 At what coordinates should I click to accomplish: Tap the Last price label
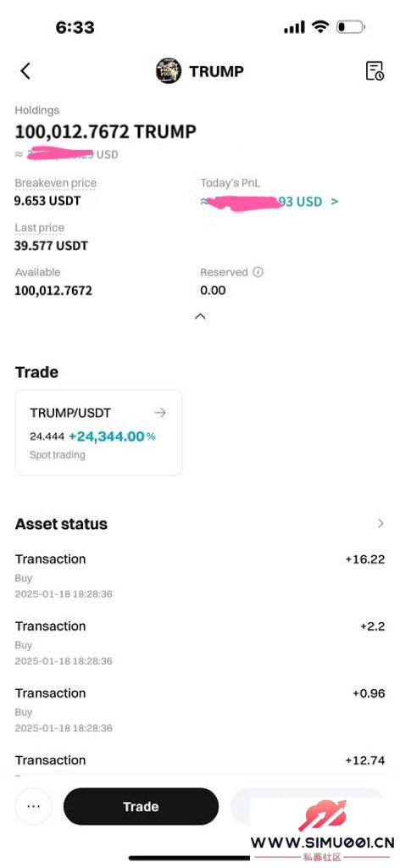[x=39, y=227]
